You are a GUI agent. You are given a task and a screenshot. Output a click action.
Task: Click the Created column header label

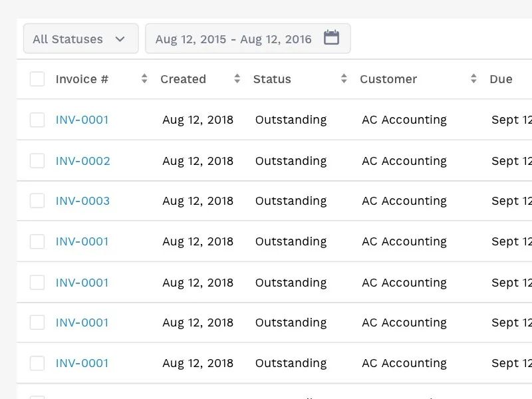pos(183,79)
